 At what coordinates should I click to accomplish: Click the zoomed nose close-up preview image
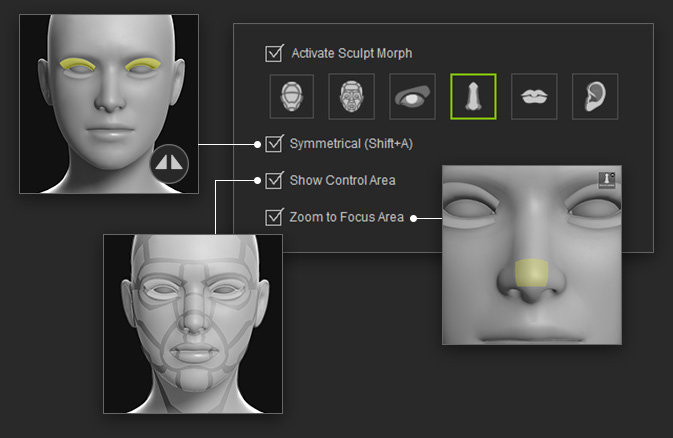[x=532, y=255]
